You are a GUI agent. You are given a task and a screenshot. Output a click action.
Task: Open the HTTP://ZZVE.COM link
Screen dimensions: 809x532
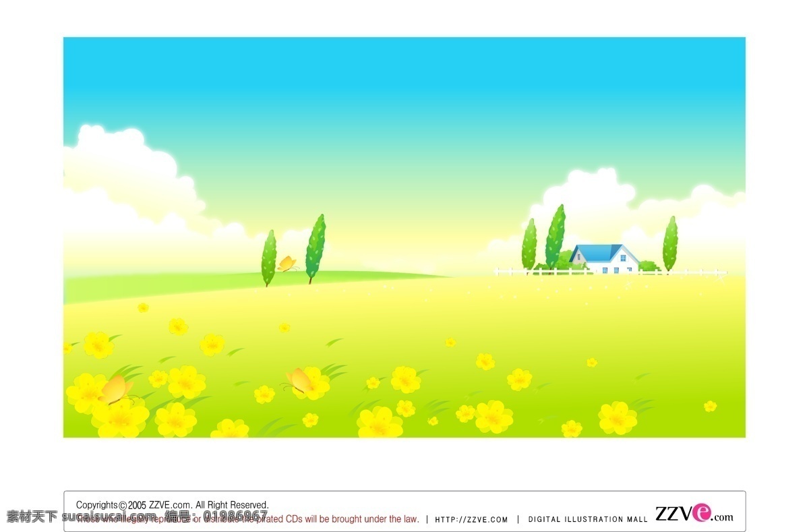(x=471, y=520)
